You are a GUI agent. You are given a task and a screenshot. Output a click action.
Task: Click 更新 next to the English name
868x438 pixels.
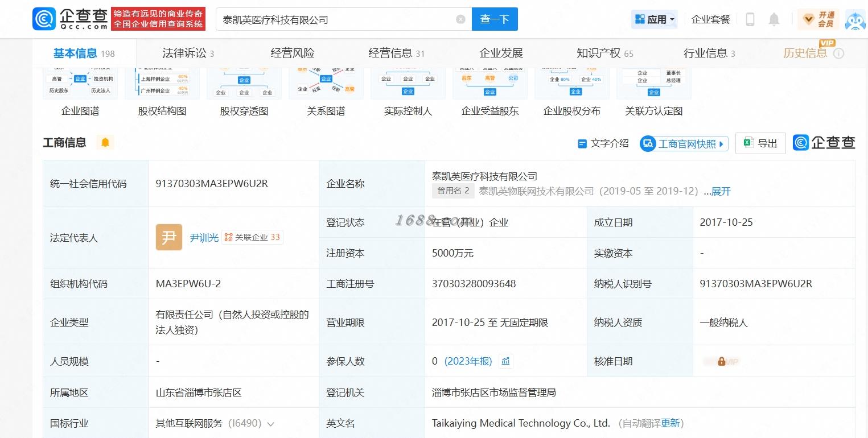[670, 423]
